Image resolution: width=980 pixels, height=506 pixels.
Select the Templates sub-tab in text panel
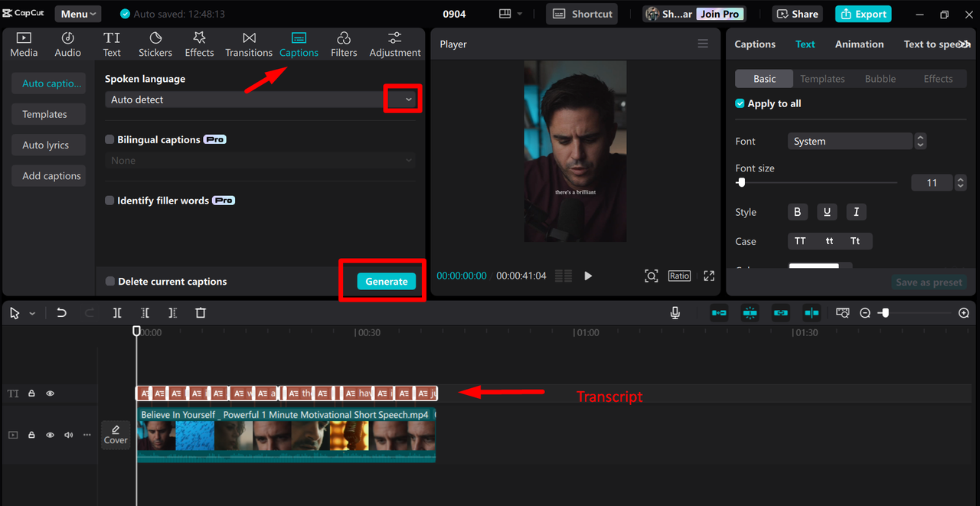pyautogui.click(x=822, y=79)
